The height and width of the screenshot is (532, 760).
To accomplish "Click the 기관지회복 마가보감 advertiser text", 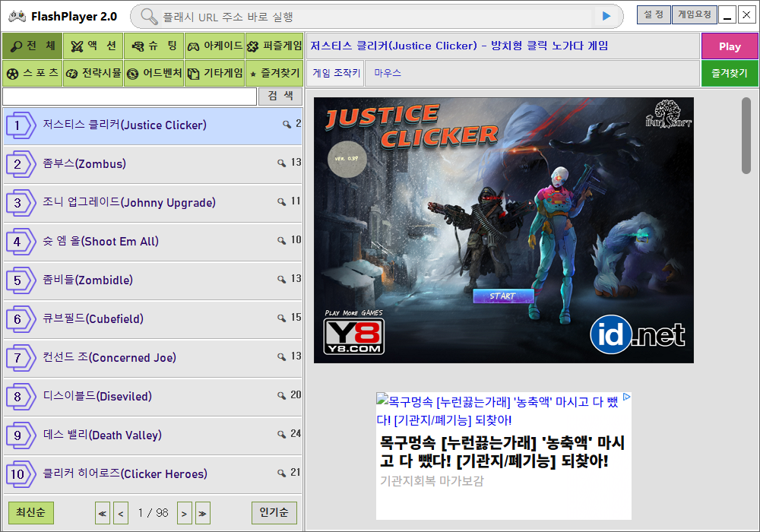I will click(x=432, y=481).
